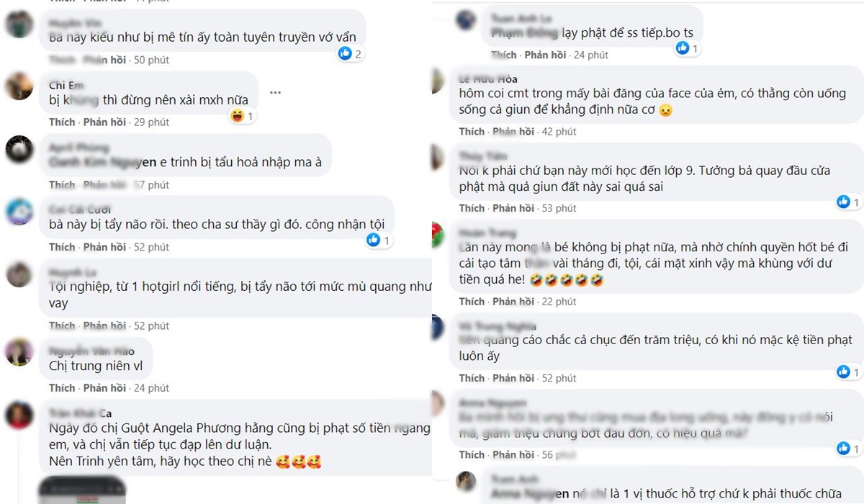Viewport: 864px width, 504px height.
Task: Click the like reaction count on the "mê tín" comment
Action: (x=349, y=53)
